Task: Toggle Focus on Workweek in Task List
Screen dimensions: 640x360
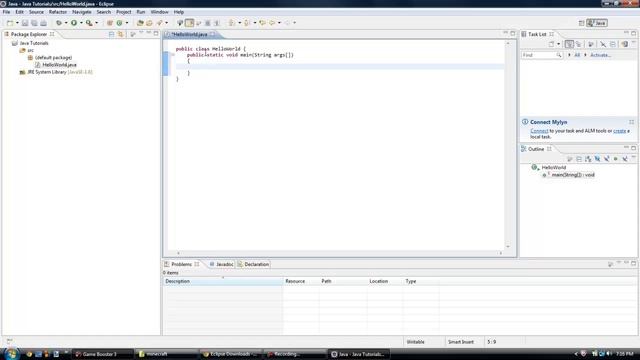Action: (591, 44)
